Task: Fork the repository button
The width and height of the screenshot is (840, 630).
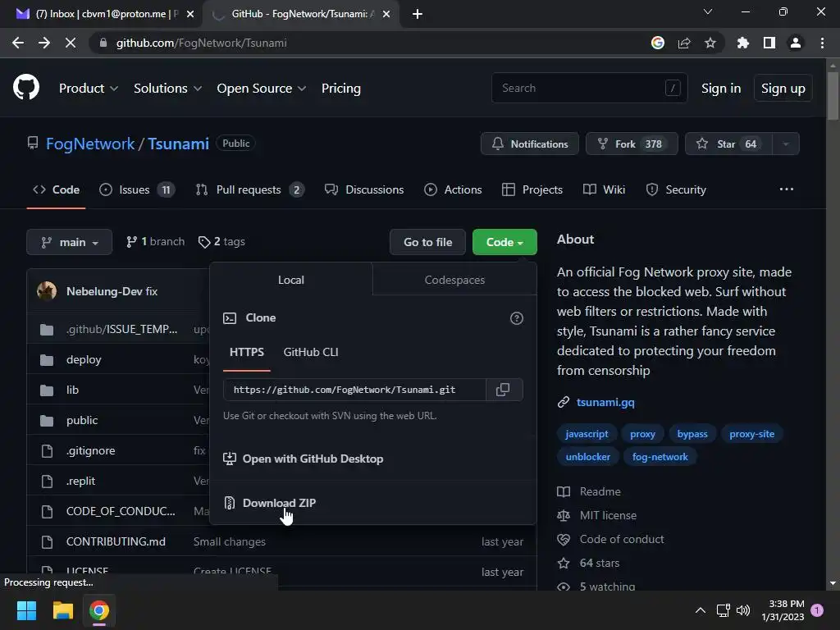Action: tap(632, 144)
